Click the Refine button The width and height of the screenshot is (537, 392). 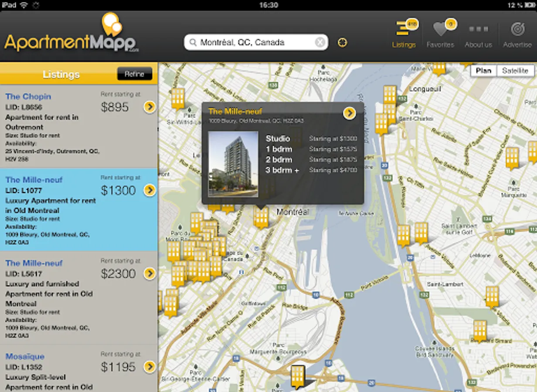[134, 74]
